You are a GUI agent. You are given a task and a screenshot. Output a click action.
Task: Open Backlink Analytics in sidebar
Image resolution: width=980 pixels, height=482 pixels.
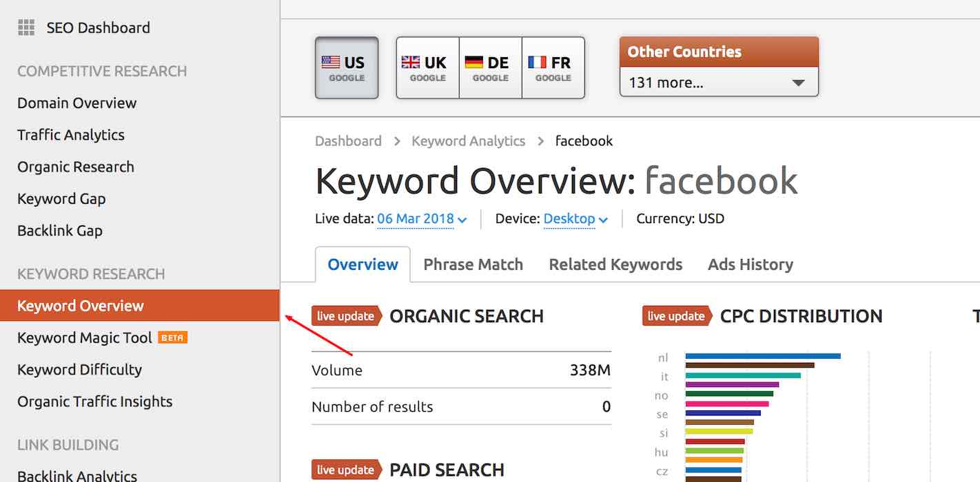tap(77, 476)
